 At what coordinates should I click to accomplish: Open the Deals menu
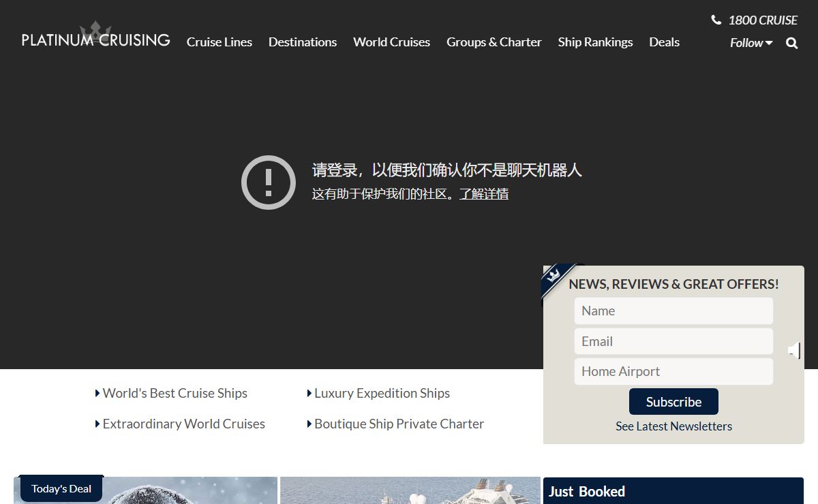[x=664, y=42]
